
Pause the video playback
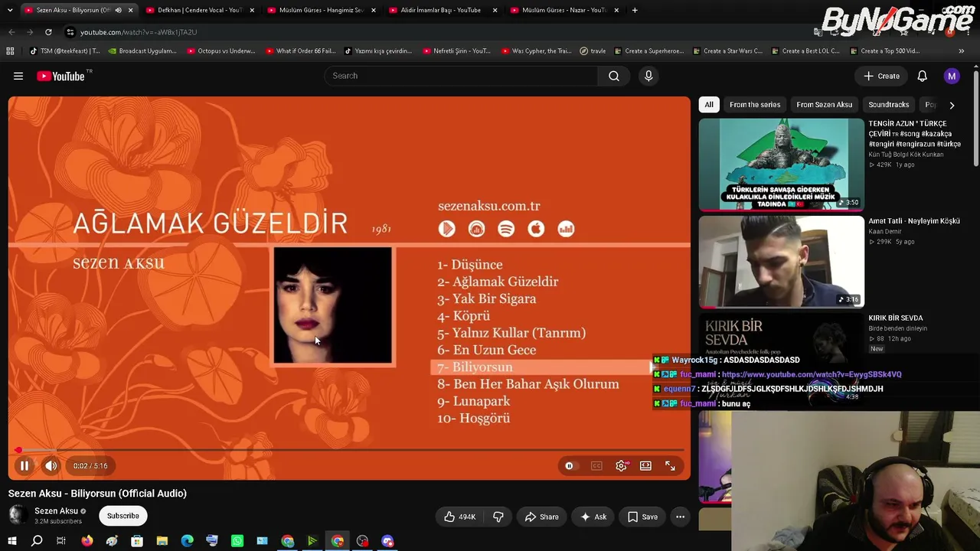click(x=24, y=465)
